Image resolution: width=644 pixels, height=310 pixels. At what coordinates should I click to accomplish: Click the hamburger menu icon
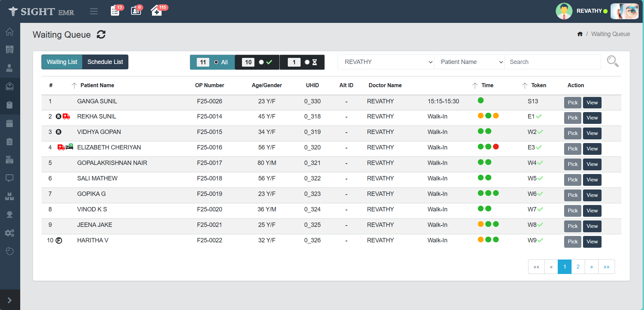pos(94,11)
